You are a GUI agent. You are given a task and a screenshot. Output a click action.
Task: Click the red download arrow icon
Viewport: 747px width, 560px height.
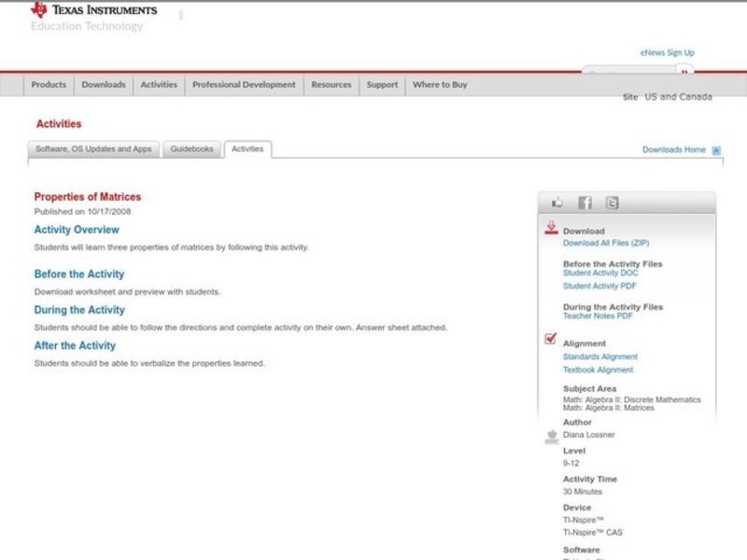(x=551, y=228)
